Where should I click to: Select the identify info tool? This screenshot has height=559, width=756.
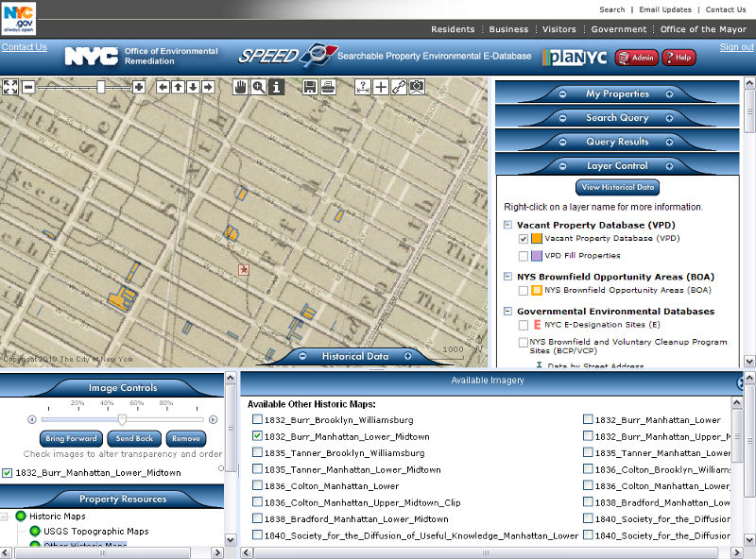point(276,87)
